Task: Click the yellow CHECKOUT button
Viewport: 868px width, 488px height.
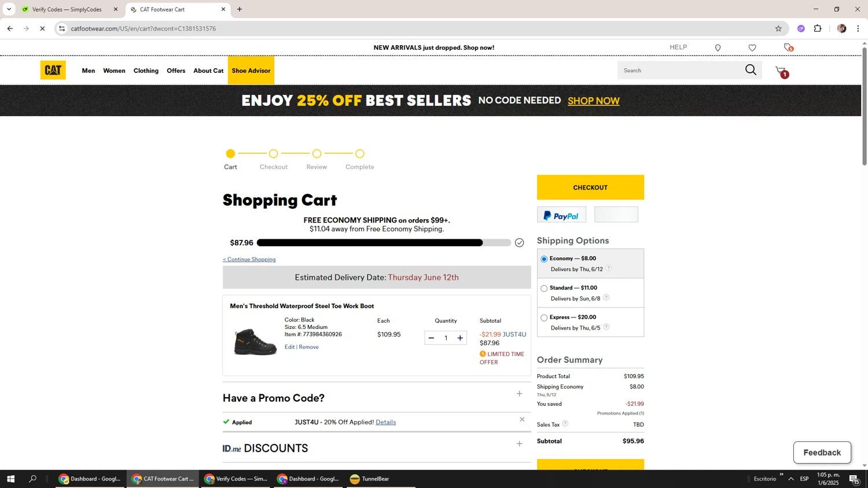Action: [x=590, y=187]
